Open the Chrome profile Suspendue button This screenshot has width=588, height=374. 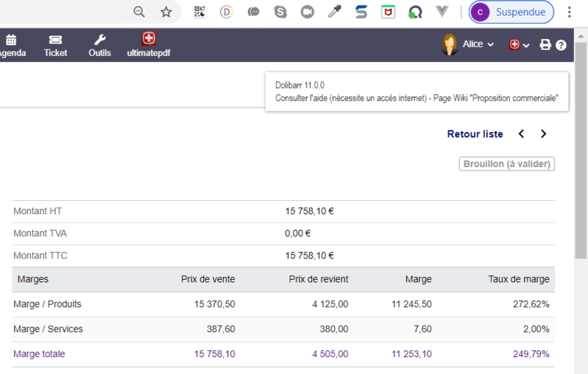[511, 12]
